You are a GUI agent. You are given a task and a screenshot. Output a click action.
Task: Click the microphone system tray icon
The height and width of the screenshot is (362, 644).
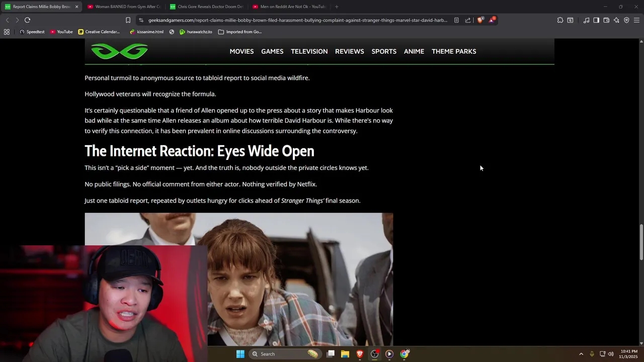click(x=592, y=354)
